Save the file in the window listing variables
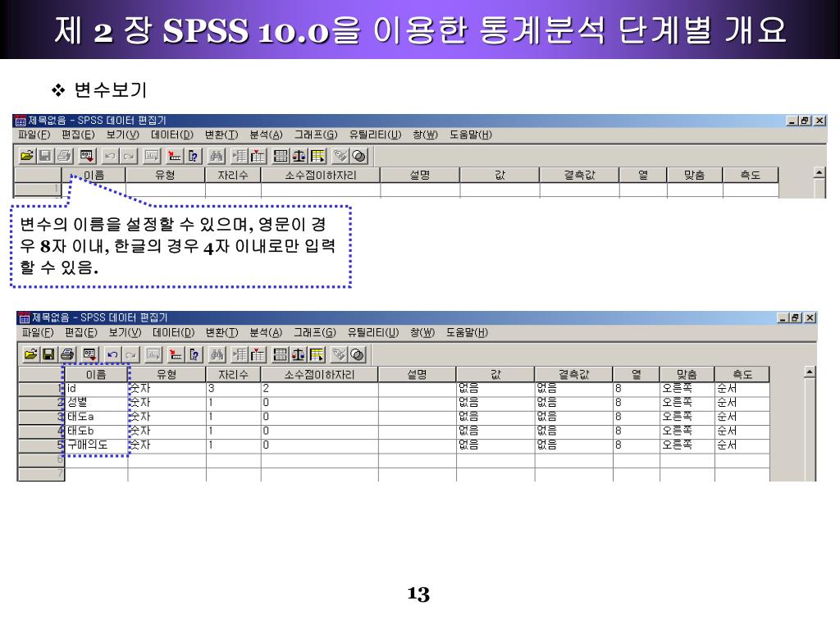840x630 pixels. [48, 354]
